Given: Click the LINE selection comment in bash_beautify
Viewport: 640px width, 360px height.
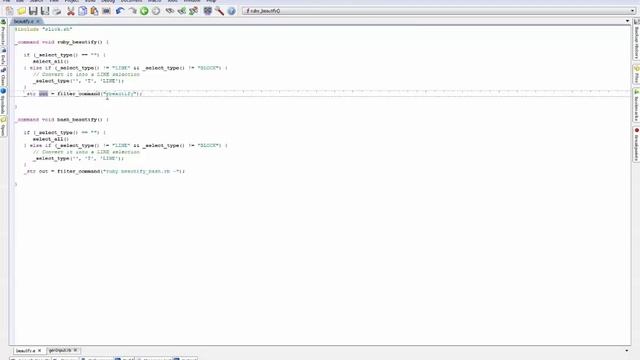Looking at the screenshot, I should tap(86, 152).
